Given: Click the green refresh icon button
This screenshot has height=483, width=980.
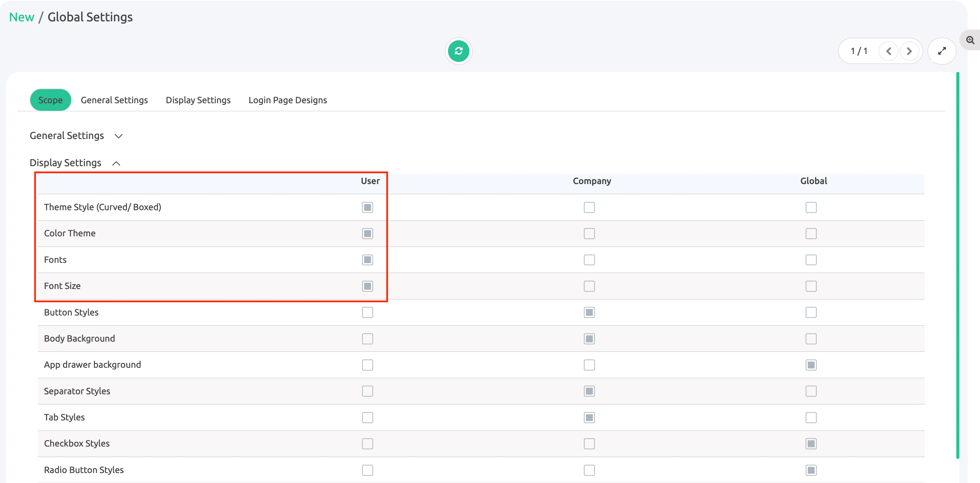Looking at the screenshot, I should point(458,51).
